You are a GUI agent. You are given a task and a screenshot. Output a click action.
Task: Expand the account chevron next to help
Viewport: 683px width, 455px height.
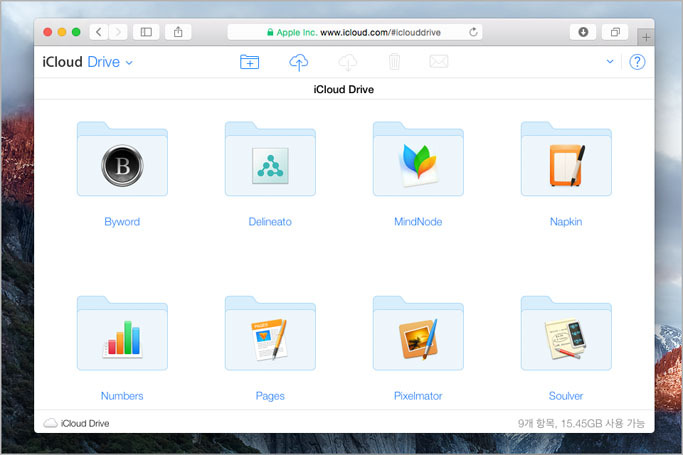click(x=610, y=61)
